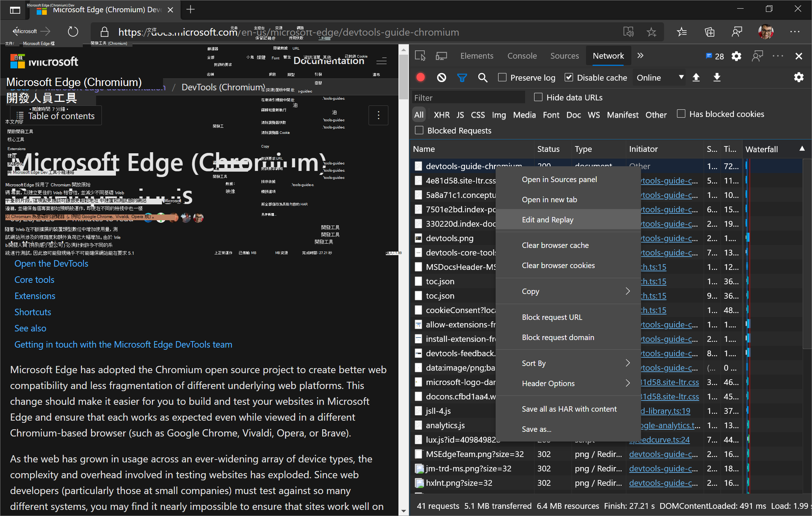Check the Blocked Requests checkbox
The image size is (812, 516).
(419, 130)
